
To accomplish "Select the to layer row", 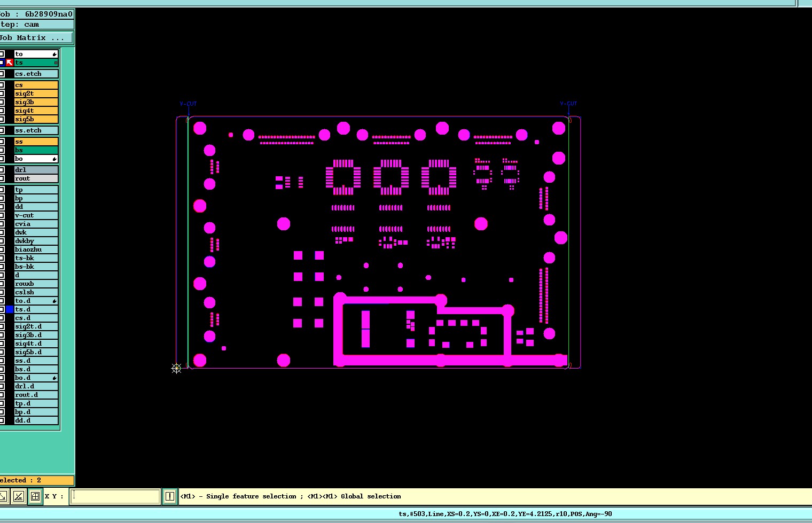I will 36,54.
